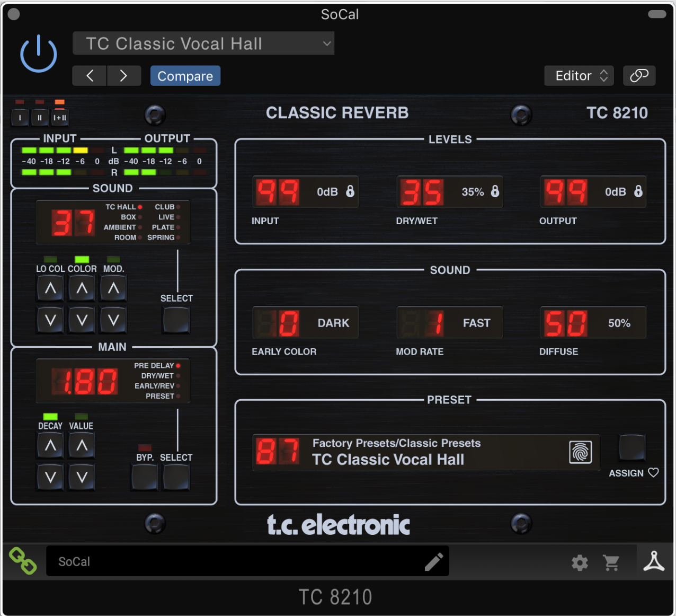Click the bottom-right Tannoy logo icon

654,561
